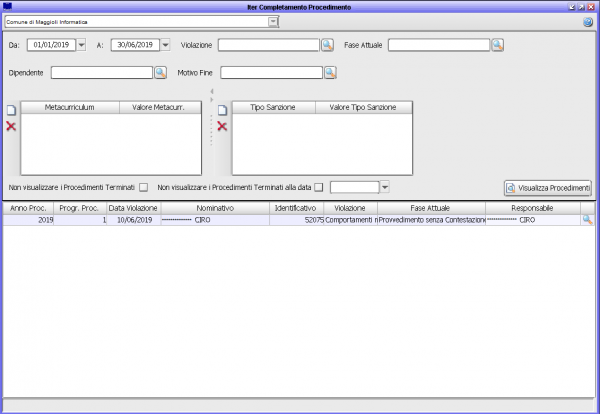This screenshot has height=414, width=600.
Task: Open the Fase Attuale lookup magnifier
Action: pos(497,45)
